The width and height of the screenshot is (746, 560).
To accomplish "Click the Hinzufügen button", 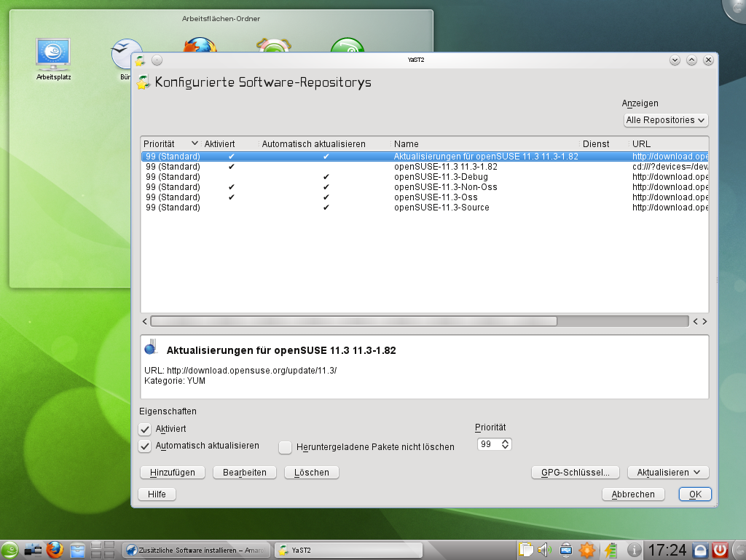I will [x=173, y=473].
